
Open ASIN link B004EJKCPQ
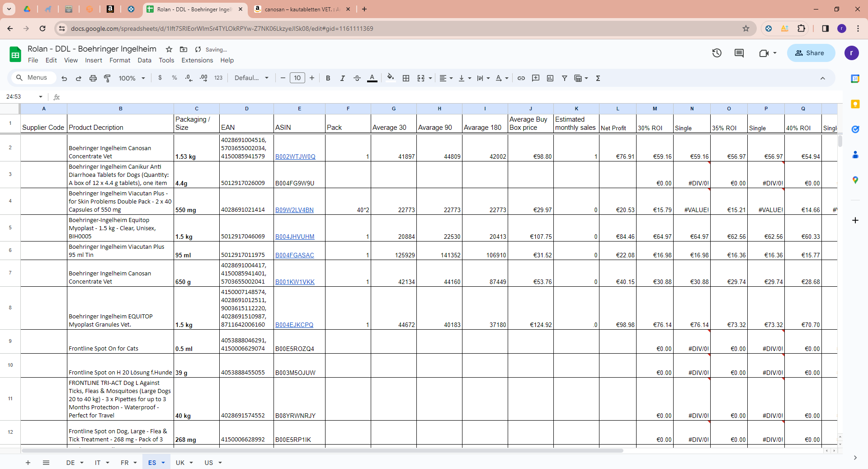point(294,325)
